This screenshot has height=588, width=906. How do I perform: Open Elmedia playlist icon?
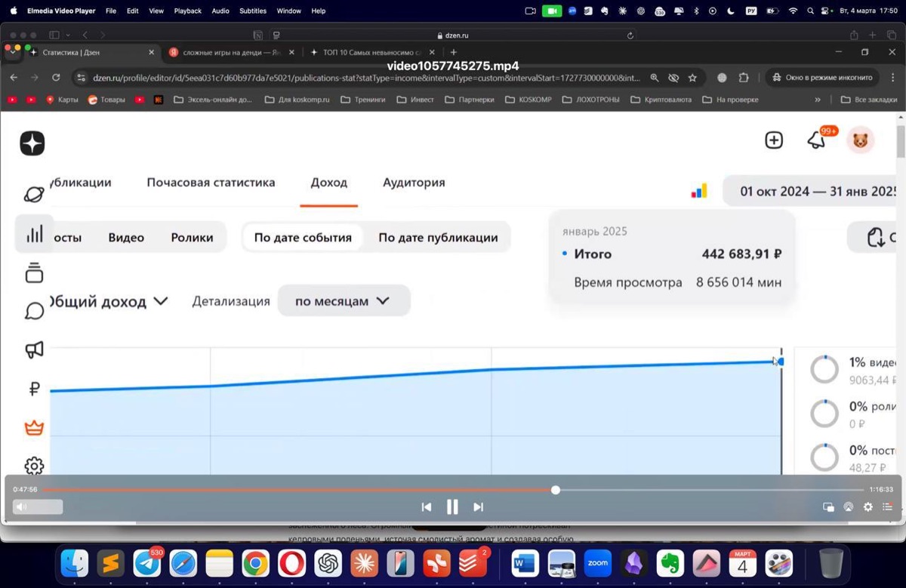pyautogui.click(x=888, y=507)
